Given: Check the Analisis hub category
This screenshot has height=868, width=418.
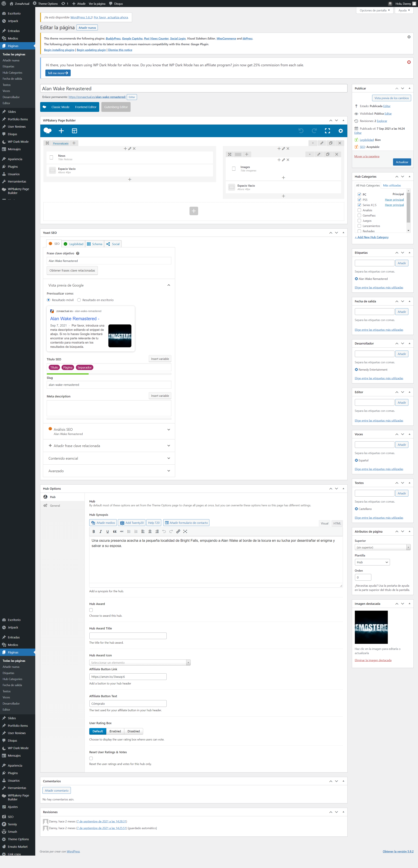Looking at the screenshot, I should coord(359,210).
